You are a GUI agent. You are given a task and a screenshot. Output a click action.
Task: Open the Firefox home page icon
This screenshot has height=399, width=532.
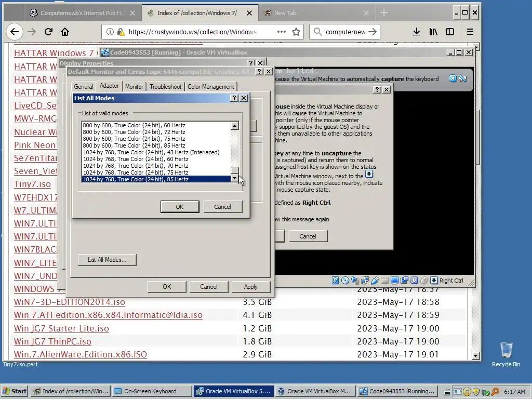point(65,32)
